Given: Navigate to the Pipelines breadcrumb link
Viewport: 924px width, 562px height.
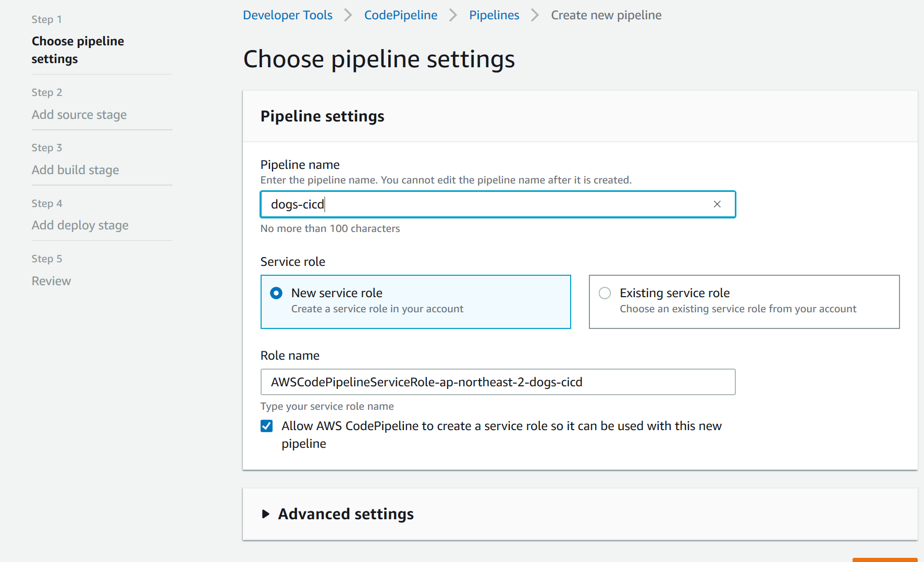Looking at the screenshot, I should click(x=494, y=15).
